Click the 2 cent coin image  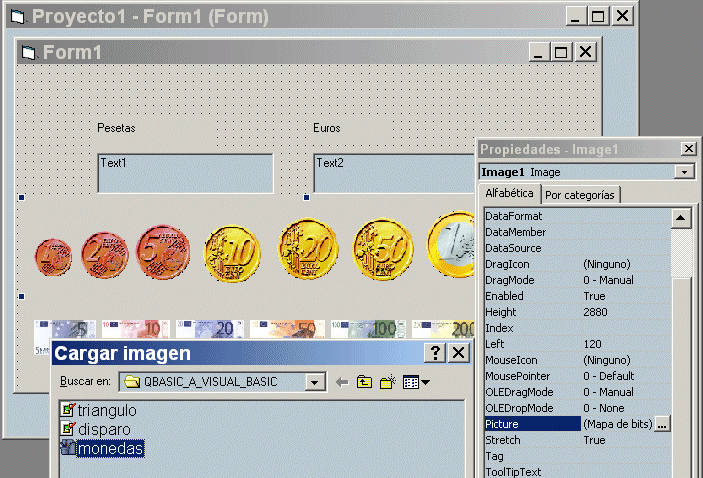click(104, 255)
